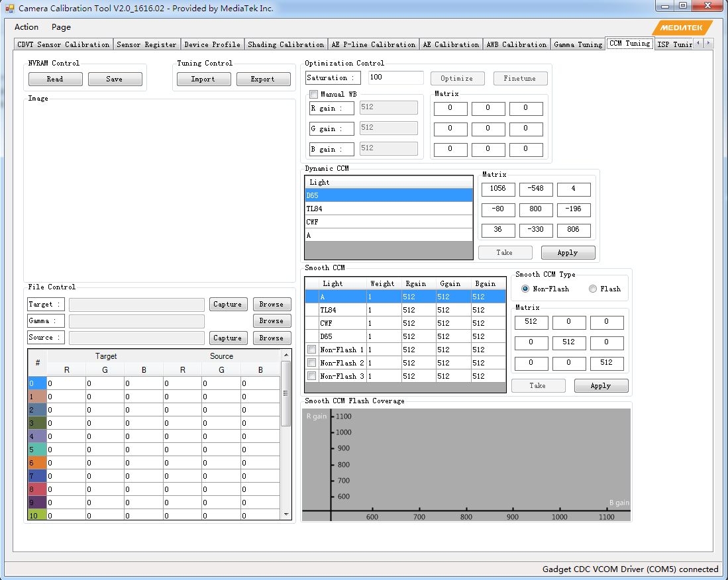Select color patch 6 orange swatch
The height and width of the screenshot is (580, 728).
point(37,463)
